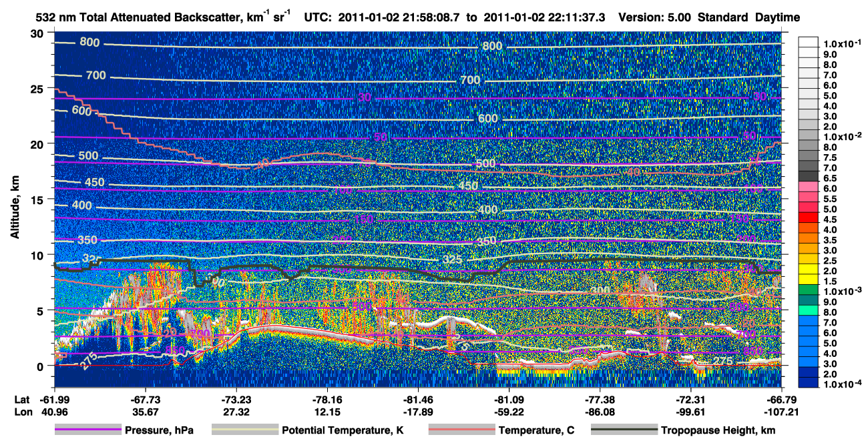
Task: Click the '1.0x10-2' colorbar label
Action: [x=841, y=136]
